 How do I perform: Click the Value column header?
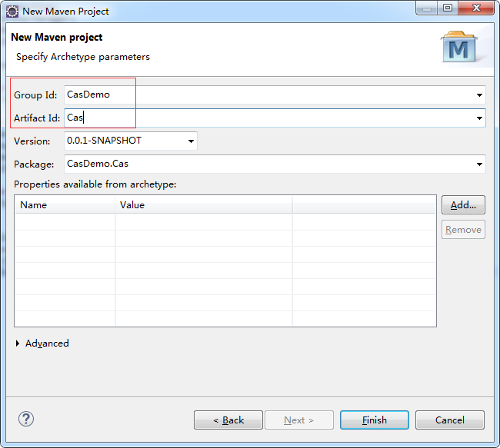coord(204,205)
